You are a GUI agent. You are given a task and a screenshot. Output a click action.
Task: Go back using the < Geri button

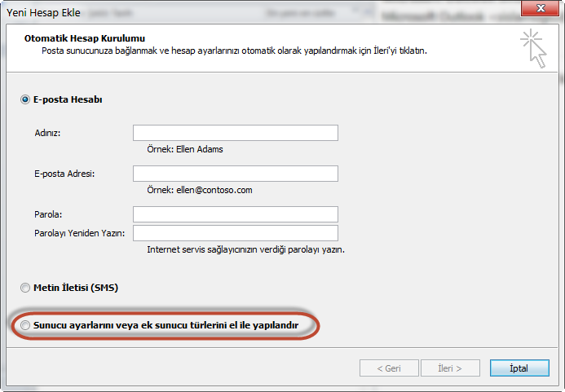coord(389,368)
